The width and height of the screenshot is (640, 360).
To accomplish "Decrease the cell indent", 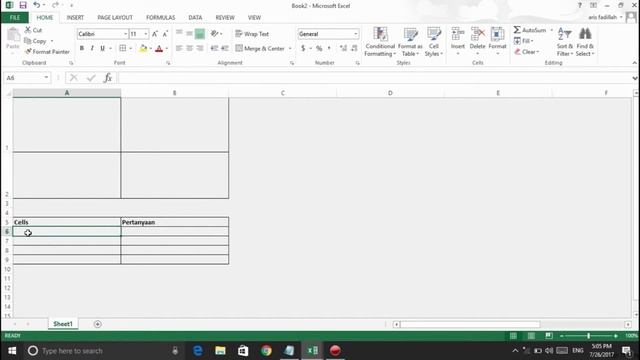I will tap(214, 48).
